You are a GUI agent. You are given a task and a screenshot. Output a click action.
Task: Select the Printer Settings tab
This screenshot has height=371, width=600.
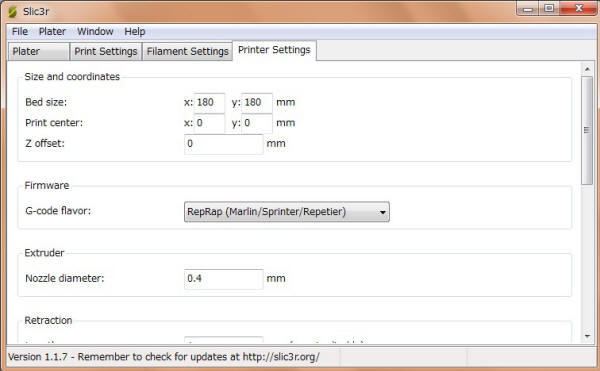point(274,50)
